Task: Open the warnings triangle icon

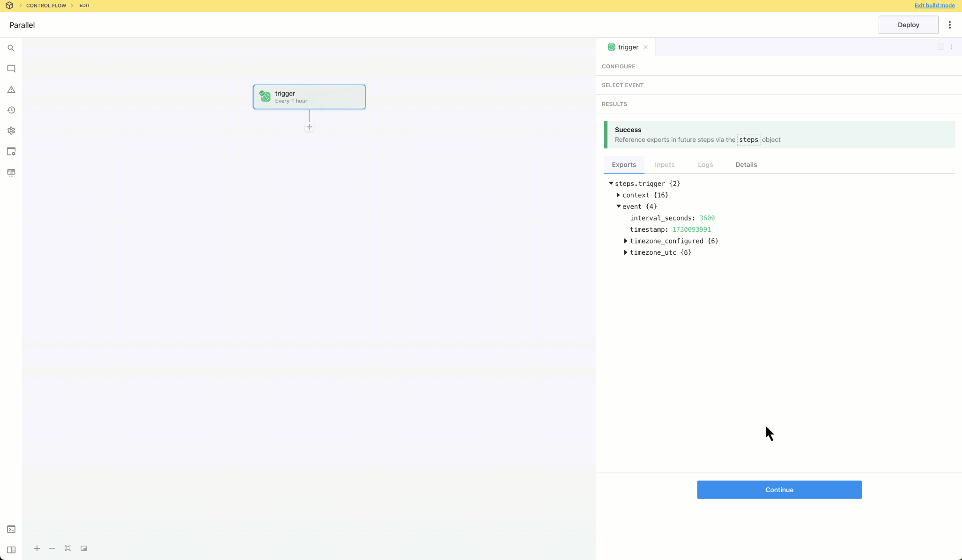Action: (11, 89)
